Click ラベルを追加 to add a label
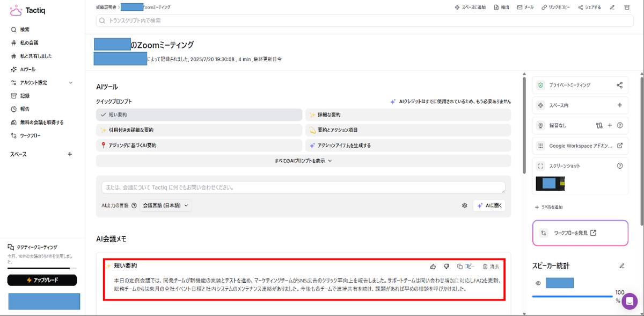Image resolution: width=644 pixels, height=316 pixels. (548, 207)
